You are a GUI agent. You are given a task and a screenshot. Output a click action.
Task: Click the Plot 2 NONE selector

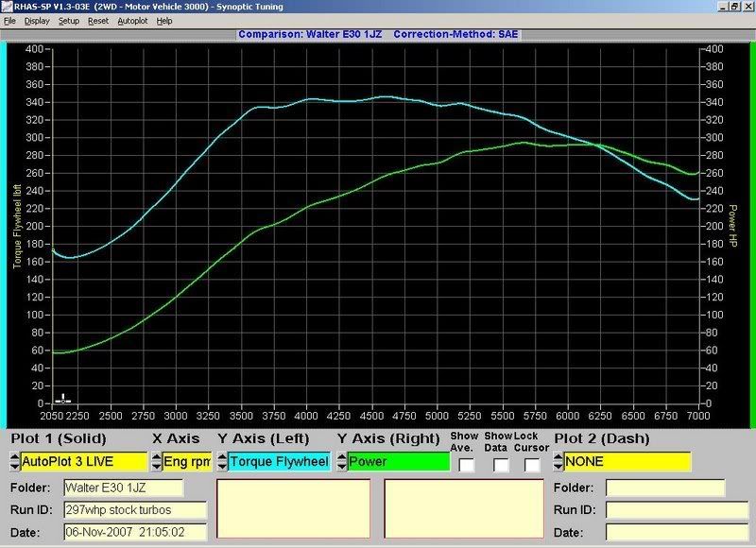coord(627,462)
